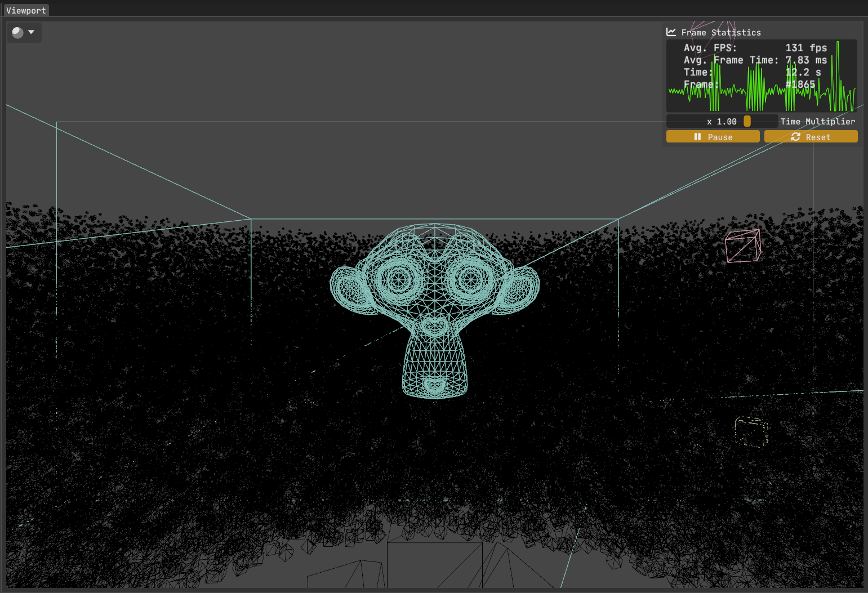Click the frame number #1865
Image resolution: width=868 pixels, height=593 pixels.
pos(800,84)
